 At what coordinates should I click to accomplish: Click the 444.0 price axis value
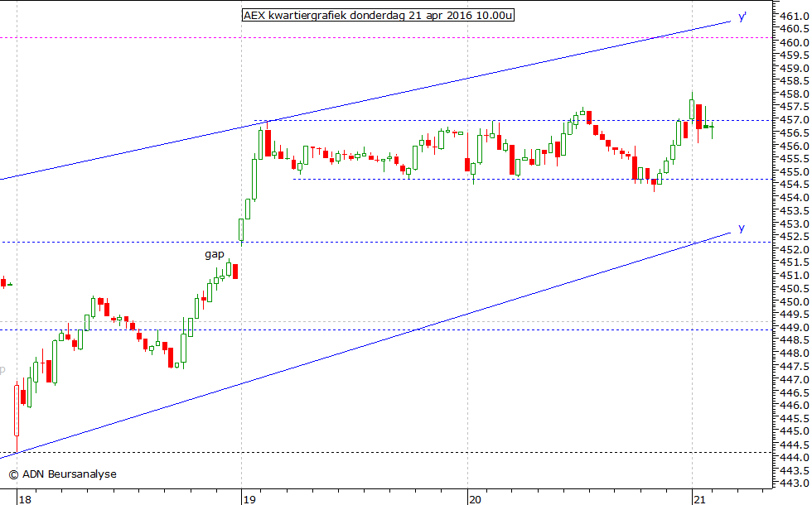pyautogui.click(x=795, y=457)
